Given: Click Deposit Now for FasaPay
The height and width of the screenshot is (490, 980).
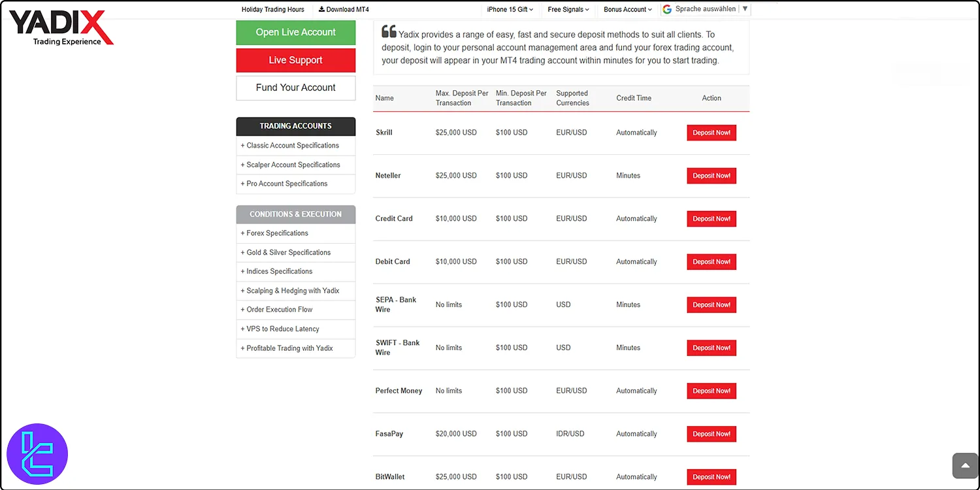Looking at the screenshot, I should click(x=711, y=434).
